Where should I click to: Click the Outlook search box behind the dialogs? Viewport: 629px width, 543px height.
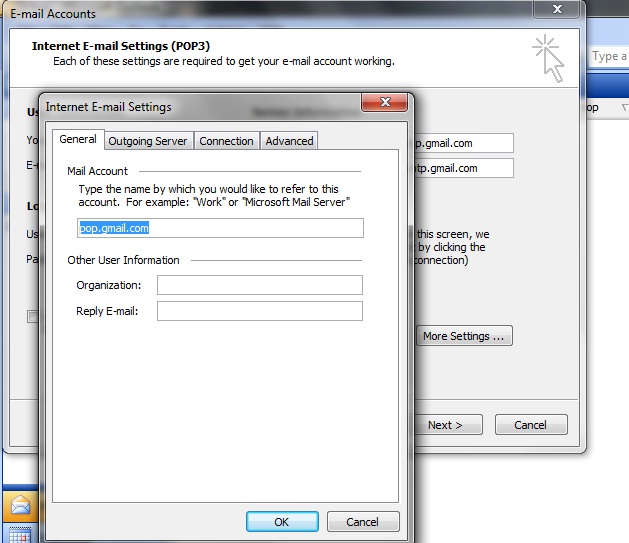tap(609, 57)
